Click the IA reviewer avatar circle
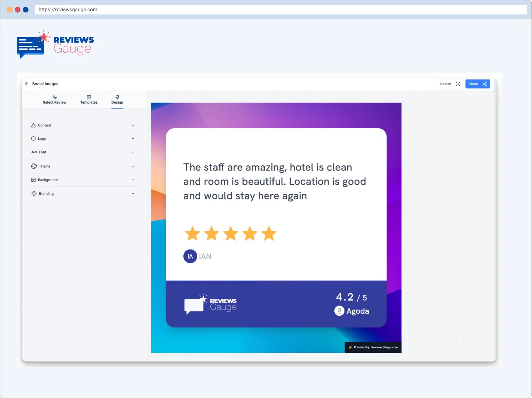 coord(190,256)
